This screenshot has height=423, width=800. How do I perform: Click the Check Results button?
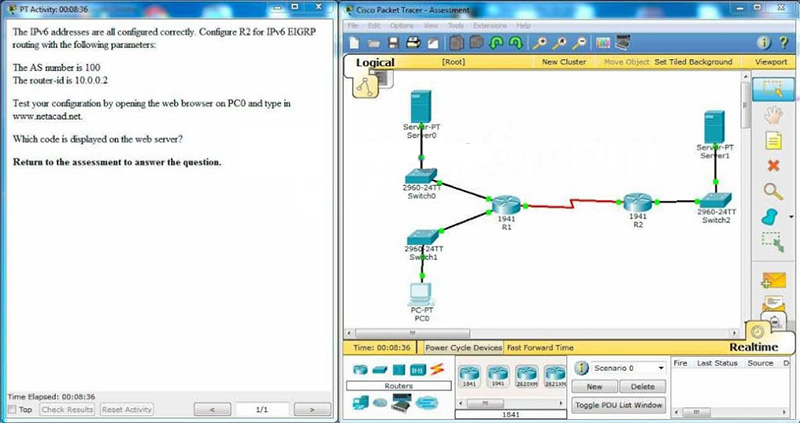[67, 409]
